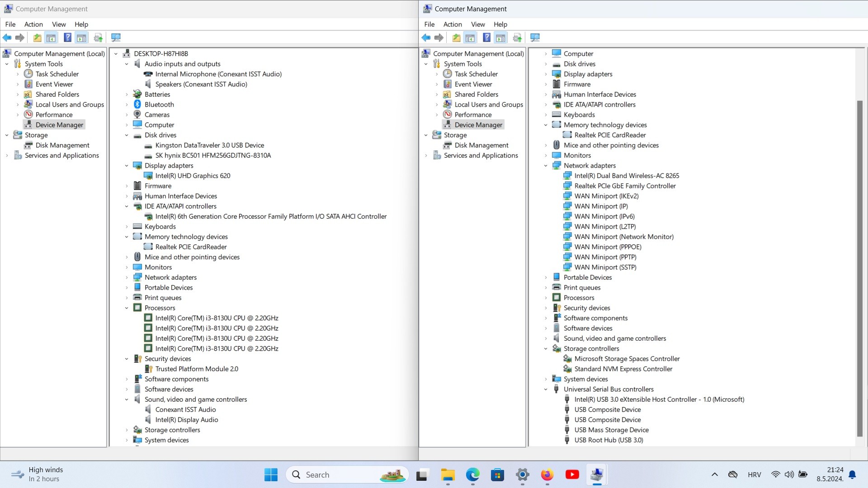
Task: Collapse Network adapters node in right window
Action: (546, 165)
